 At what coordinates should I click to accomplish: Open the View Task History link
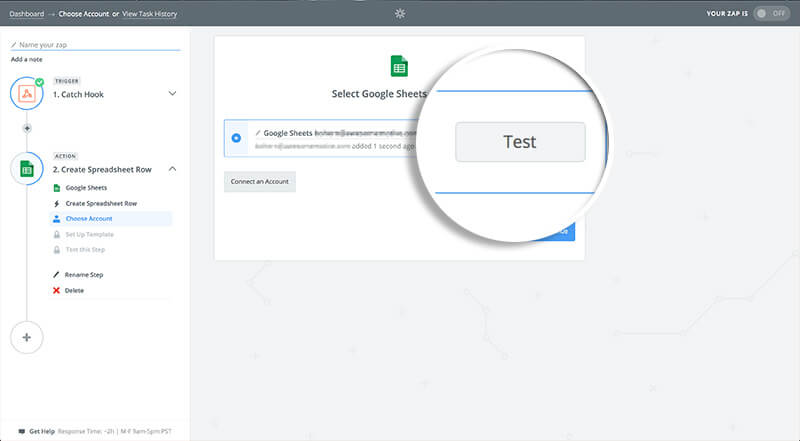(149, 14)
